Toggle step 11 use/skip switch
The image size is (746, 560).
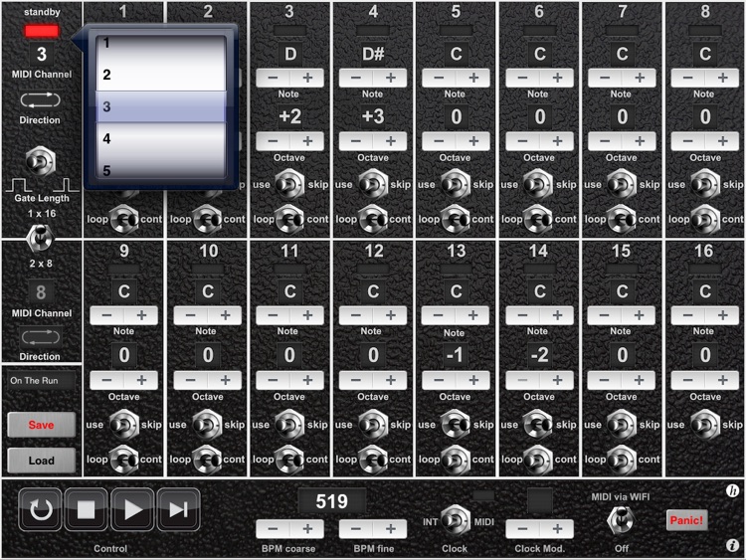[289, 424]
